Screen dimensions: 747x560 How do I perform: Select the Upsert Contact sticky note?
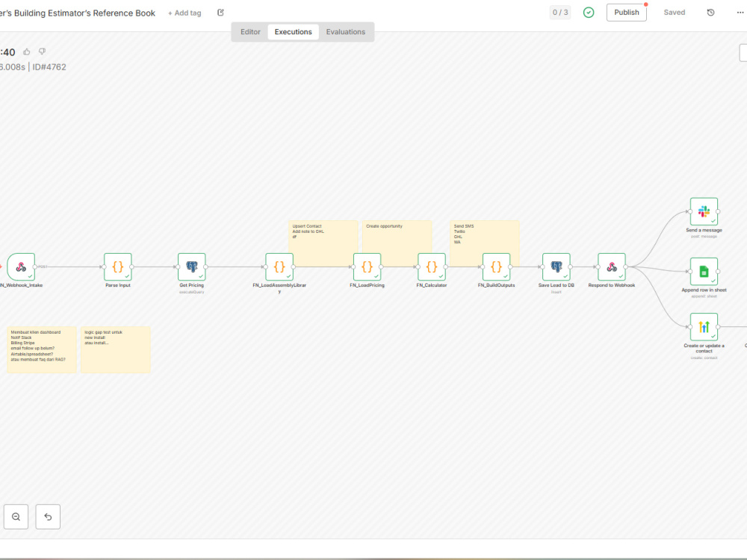coord(323,237)
